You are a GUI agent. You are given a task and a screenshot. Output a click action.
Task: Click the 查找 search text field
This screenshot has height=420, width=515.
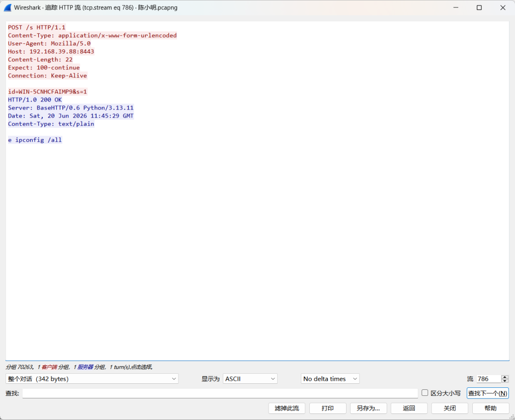tap(220, 393)
